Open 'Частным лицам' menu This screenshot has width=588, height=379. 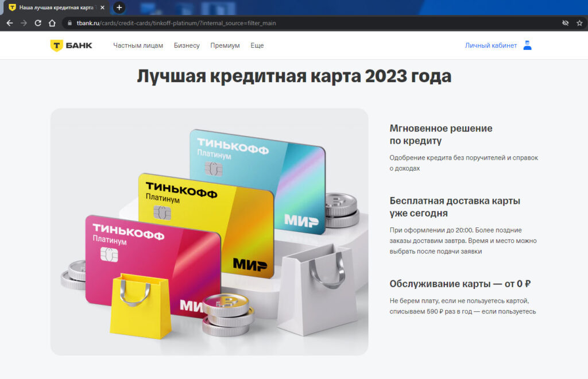138,45
